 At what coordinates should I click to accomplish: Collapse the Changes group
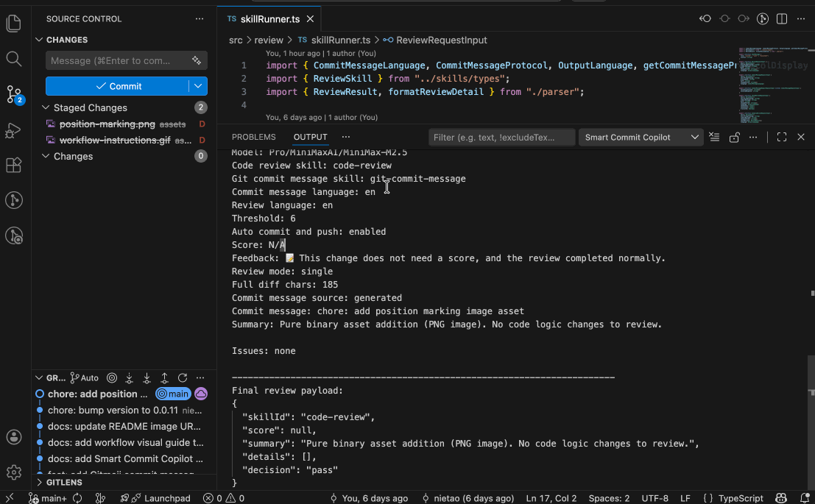[x=46, y=156]
